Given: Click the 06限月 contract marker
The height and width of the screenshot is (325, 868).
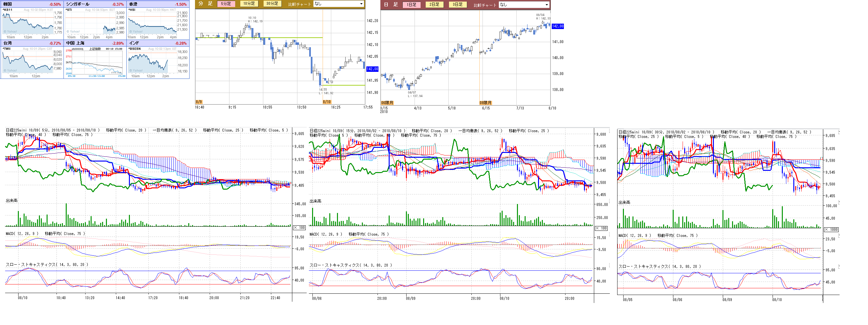Looking at the screenshot, I should (x=387, y=102).
